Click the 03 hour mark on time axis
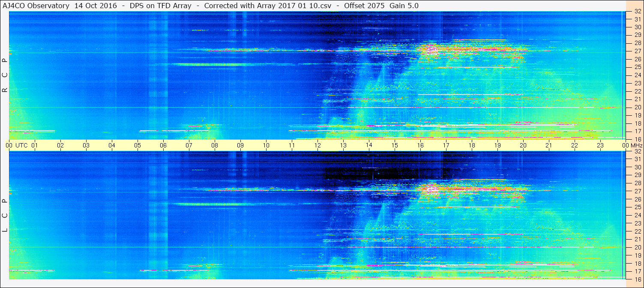Screen dimensions: 644x288 point(86,145)
